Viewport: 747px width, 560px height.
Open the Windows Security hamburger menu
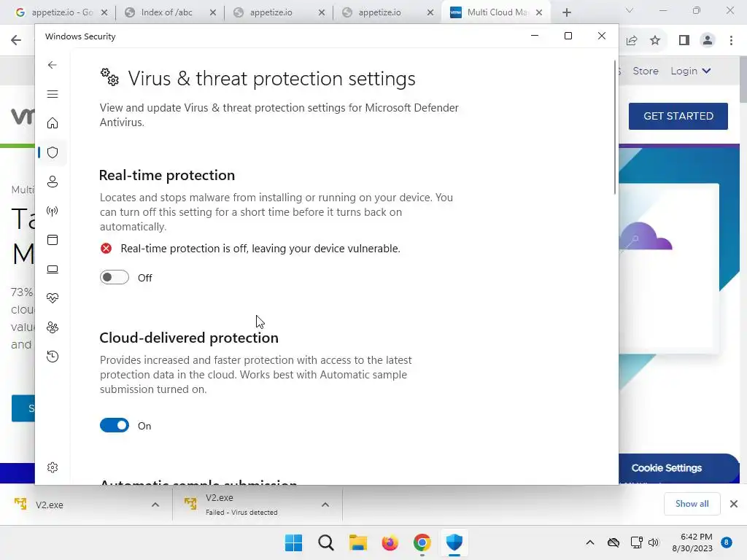53,94
